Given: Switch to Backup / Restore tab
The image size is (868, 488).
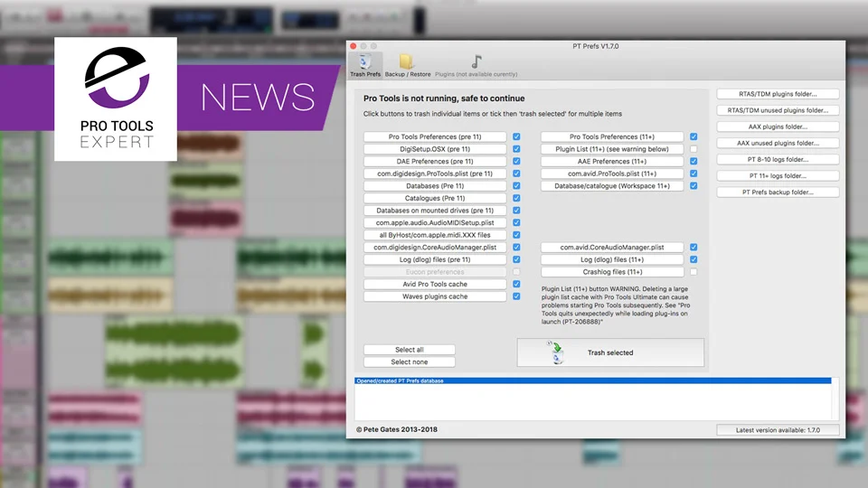Looking at the screenshot, I should [408, 66].
